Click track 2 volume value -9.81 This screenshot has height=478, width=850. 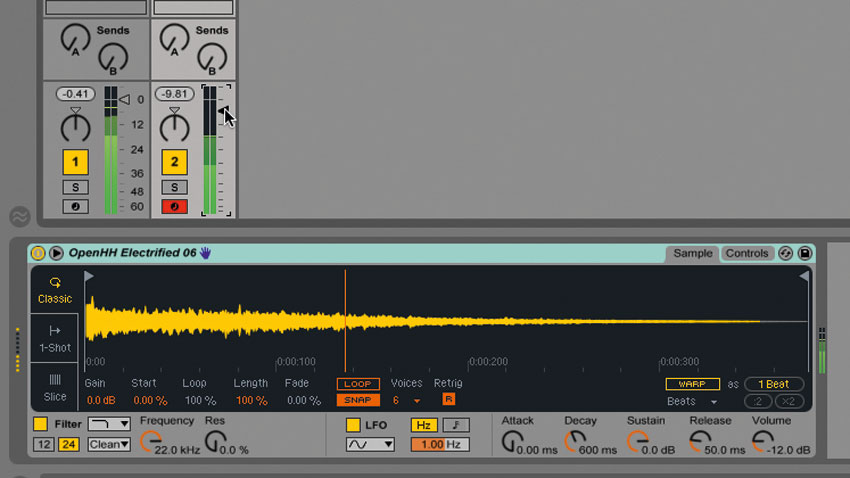click(174, 94)
